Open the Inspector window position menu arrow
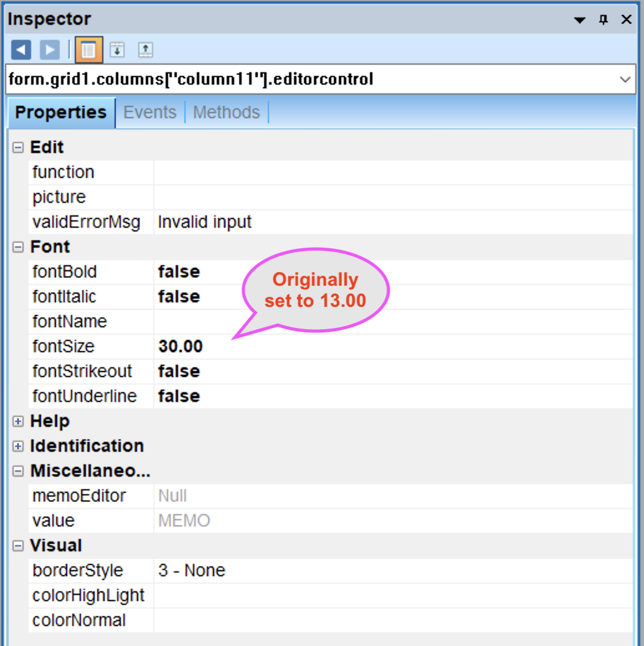The height and width of the screenshot is (646, 644). point(580,20)
